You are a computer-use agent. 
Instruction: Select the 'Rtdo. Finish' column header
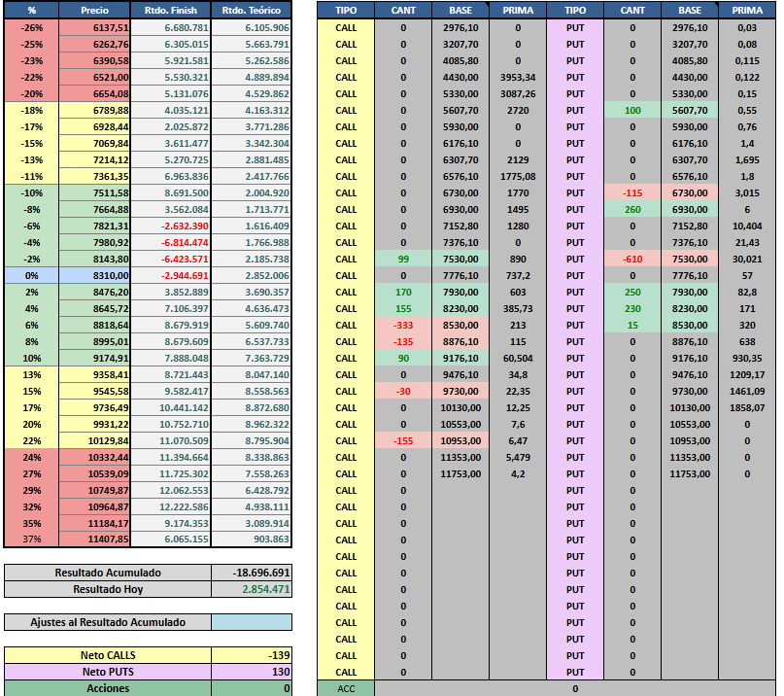click(x=171, y=10)
